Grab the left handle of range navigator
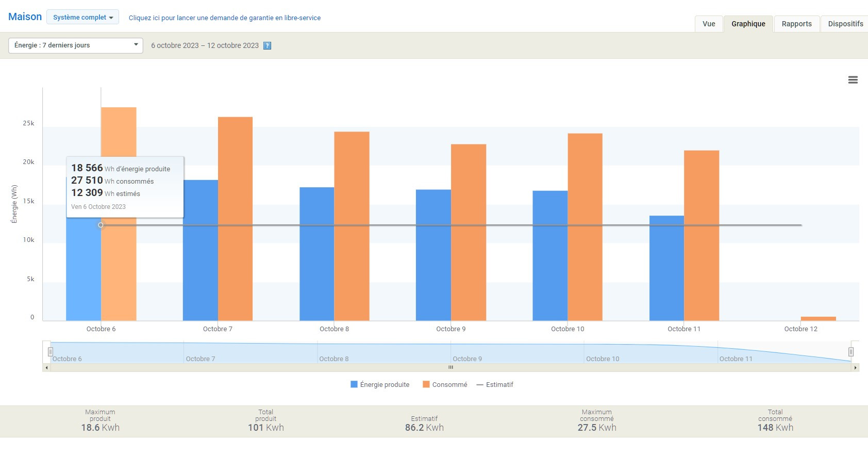 pos(51,352)
